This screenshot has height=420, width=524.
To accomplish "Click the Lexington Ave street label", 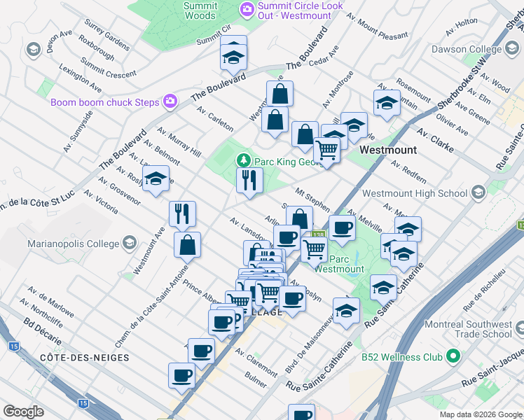I will (80, 78).
